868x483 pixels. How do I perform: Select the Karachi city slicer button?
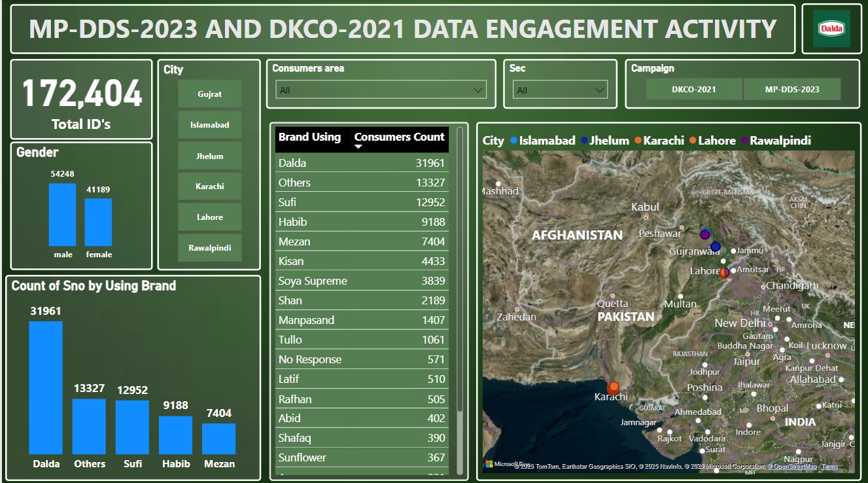[x=209, y=187]
